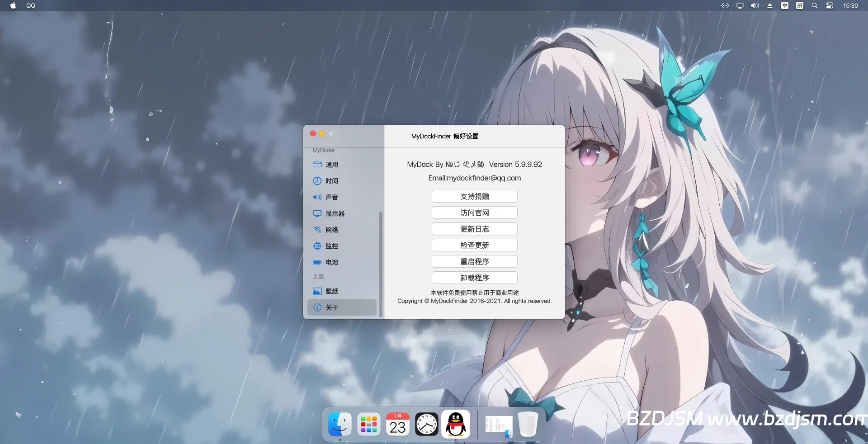The image size is (868, 444).
Task: Open Finder in the dock
Action: click(340, 424)
